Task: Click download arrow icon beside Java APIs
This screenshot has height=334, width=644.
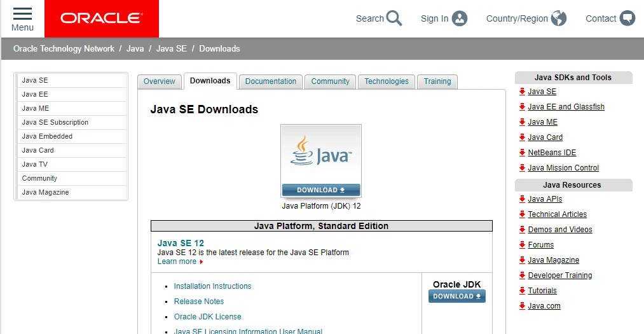Action: [x=522, y=199]
